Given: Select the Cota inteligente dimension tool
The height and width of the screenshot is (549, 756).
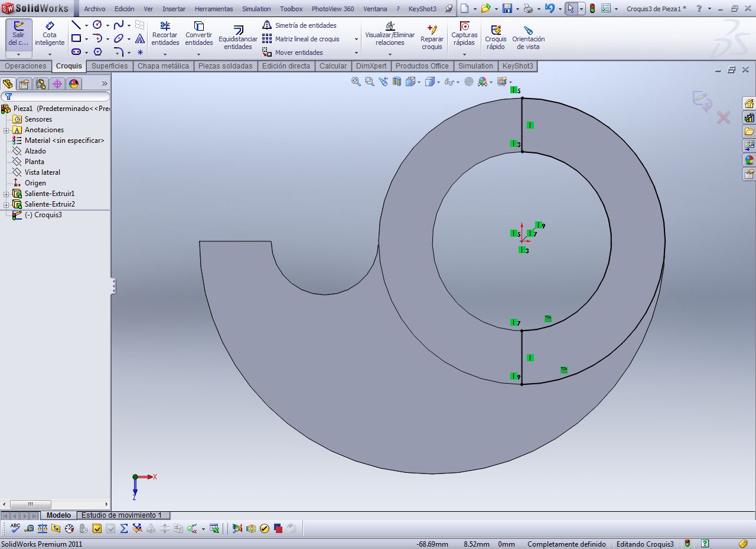Looking at the screenshot, I should point(50,34).
